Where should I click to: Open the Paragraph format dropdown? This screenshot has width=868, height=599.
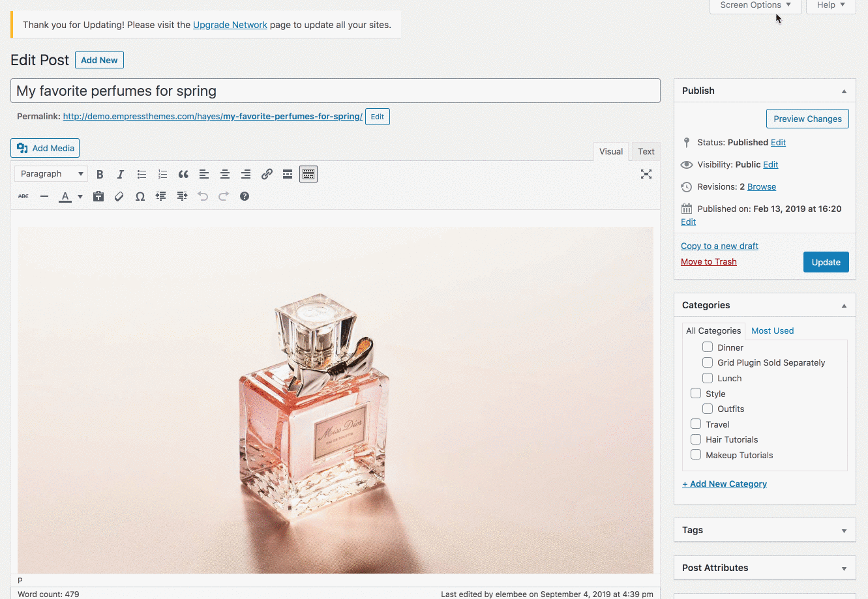tap(51, 174)
